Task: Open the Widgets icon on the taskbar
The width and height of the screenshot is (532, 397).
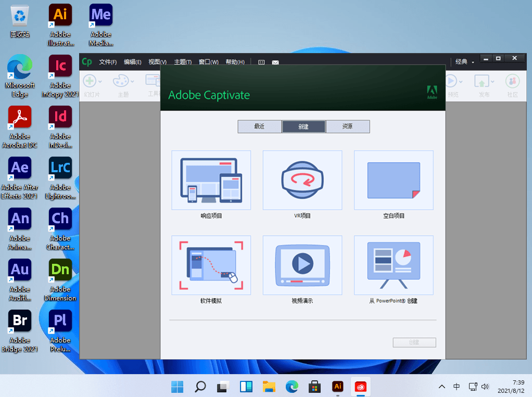Action: [x=246, y=387]
